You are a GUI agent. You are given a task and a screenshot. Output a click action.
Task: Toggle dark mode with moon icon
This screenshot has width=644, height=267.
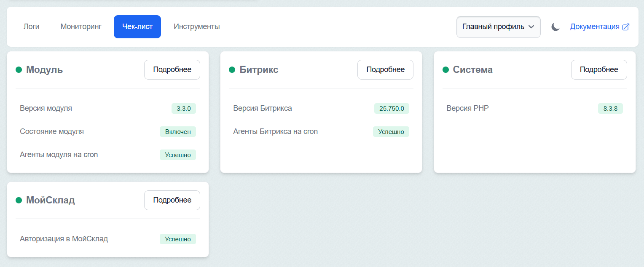(555, 27)
